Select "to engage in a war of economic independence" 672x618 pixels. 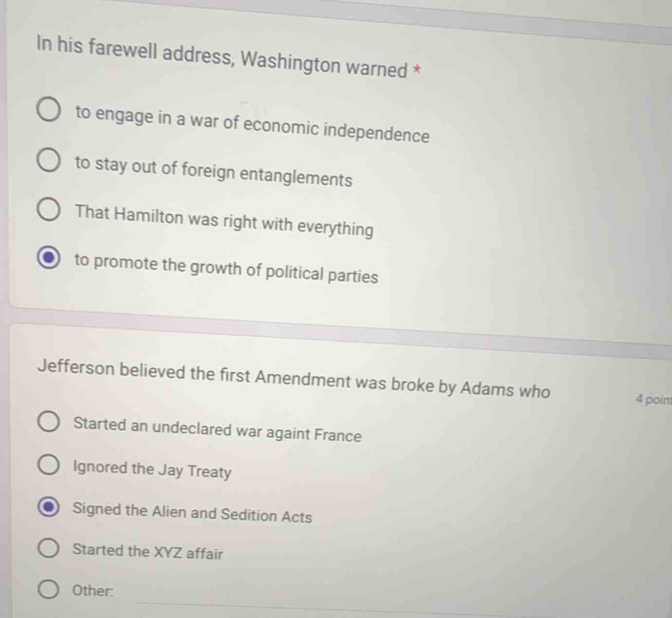coord(49,109)
